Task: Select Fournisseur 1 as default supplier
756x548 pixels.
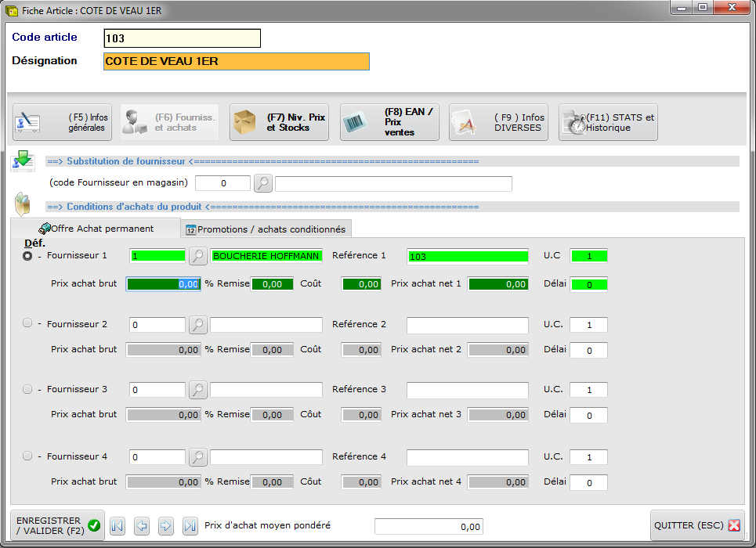Action: (x=28, y=256)
